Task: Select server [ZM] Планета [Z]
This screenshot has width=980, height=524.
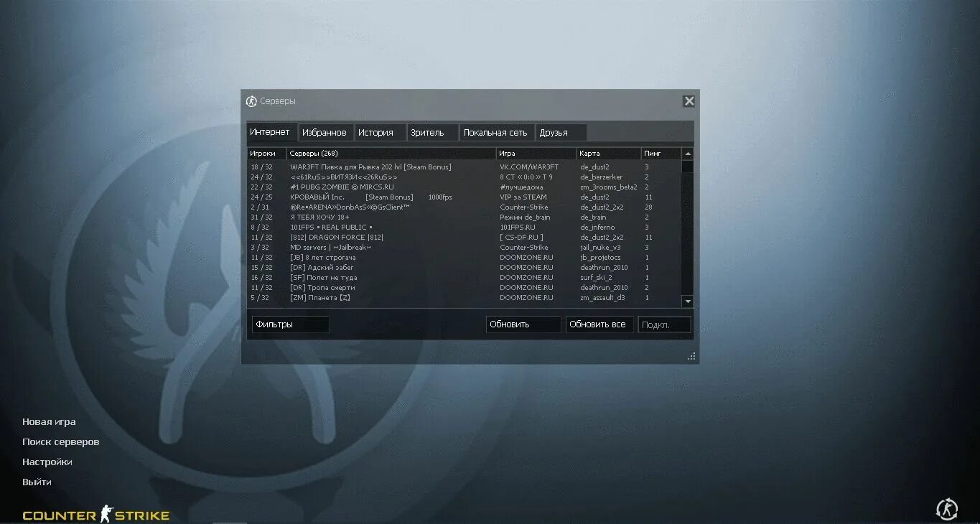Action: click(x=464, y=298)
